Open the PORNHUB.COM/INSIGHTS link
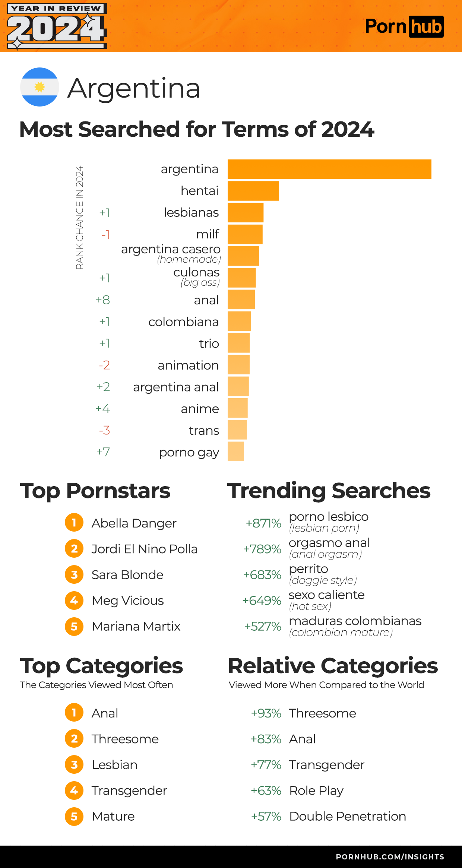Image resolution: width=462 pixels, height=868 pixels. point(390,857)
